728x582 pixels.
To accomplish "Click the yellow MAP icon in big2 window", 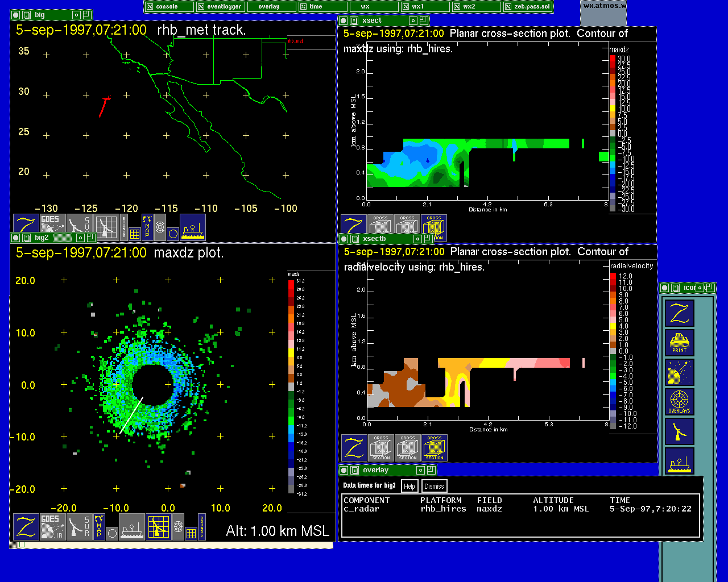I will (99, 527).
